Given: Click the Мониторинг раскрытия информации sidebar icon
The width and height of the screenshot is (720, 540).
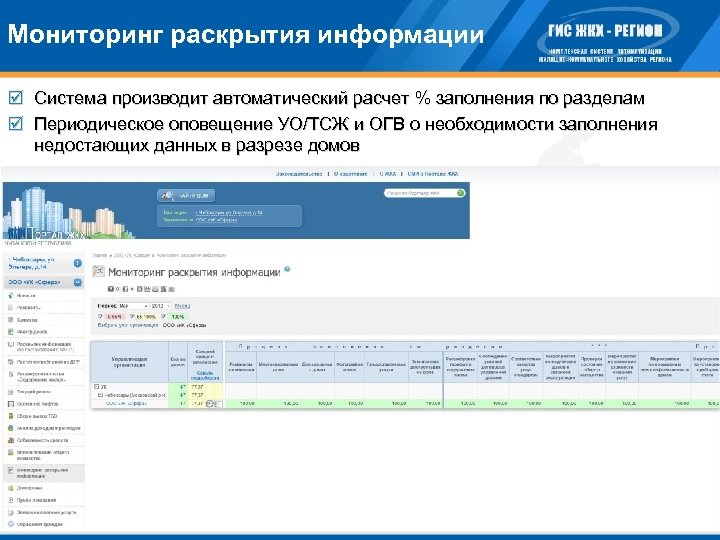Looking at the screenshot, I should [x=11, y=471].
